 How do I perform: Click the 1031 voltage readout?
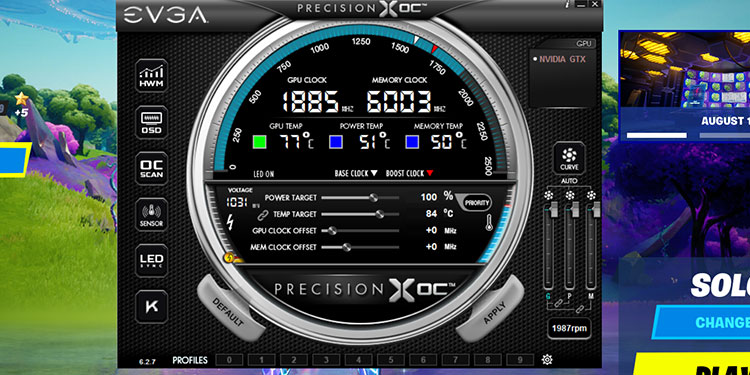click(237, 202)
